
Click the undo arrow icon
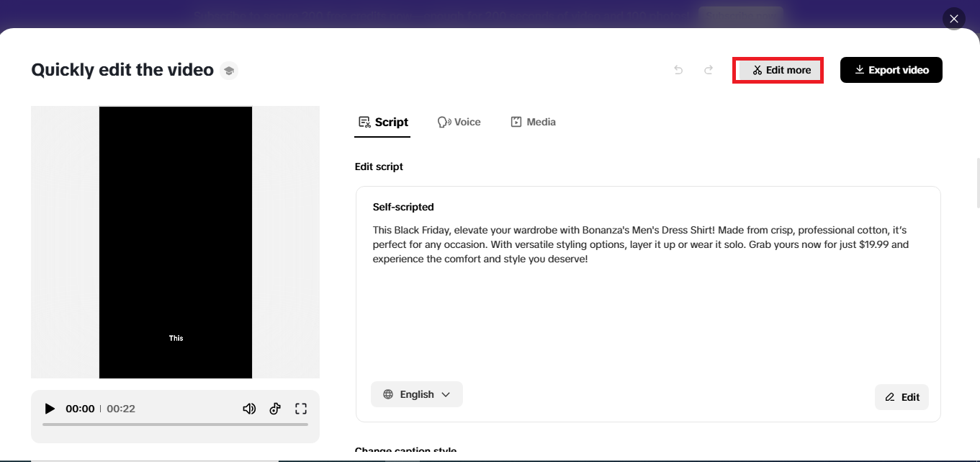click(678, 69)
